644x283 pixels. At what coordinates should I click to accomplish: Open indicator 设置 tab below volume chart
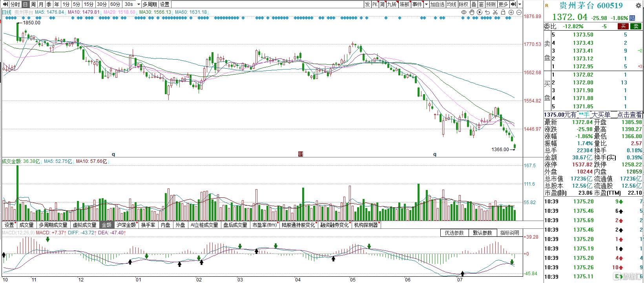pyautogui.click(x=9, y=225)
